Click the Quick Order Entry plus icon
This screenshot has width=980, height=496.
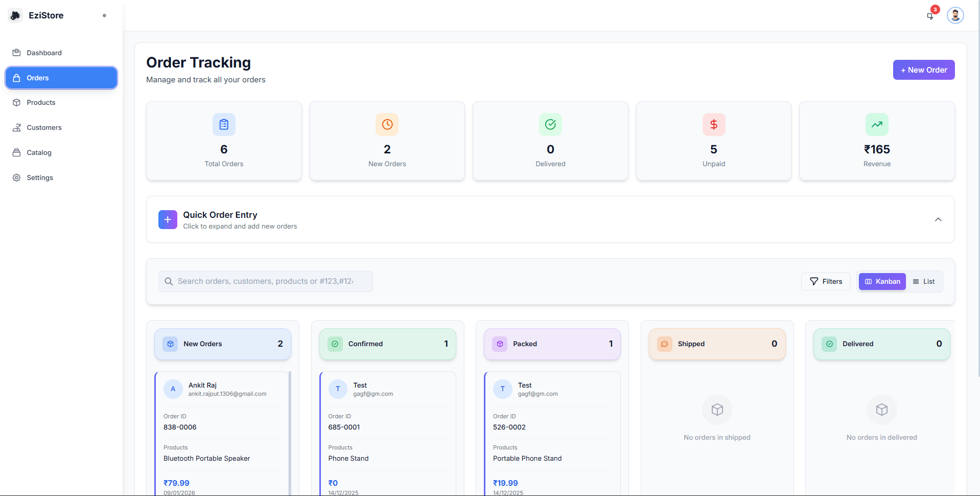click(x=168, y=219)
